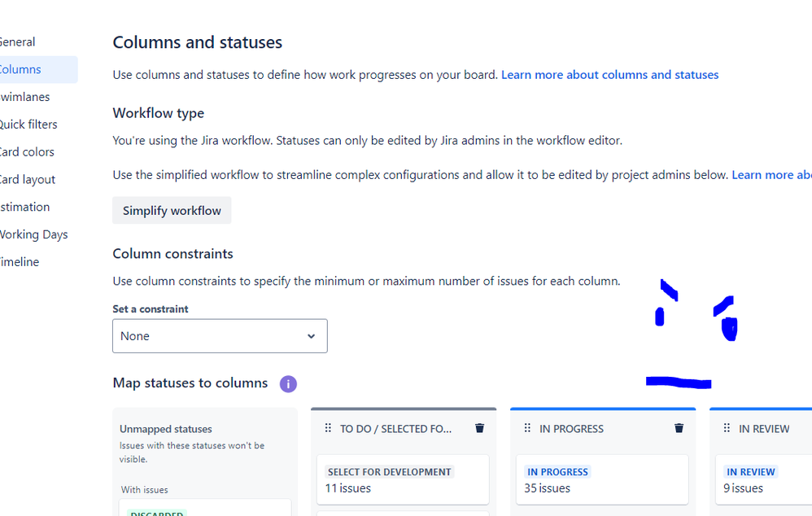Open the Quick filters section
Image resolution: width=812 pixels, height=516 pixels.
(28, 125)
